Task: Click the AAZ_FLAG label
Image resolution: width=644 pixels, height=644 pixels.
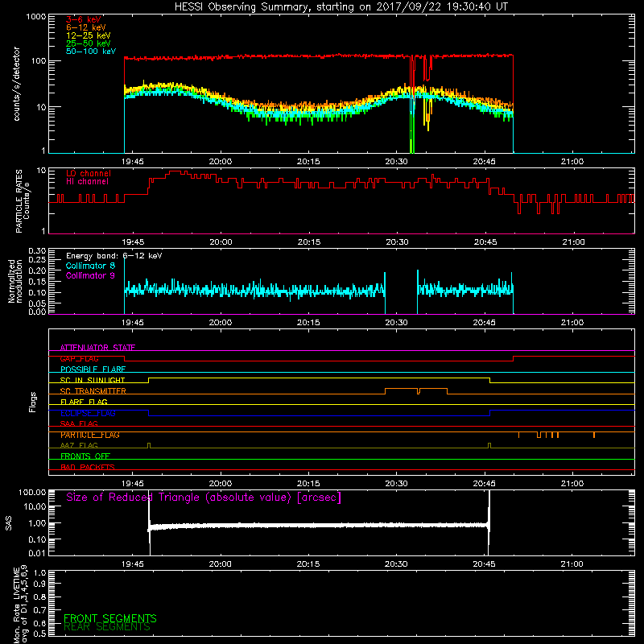Action: (x=79, y=445)
